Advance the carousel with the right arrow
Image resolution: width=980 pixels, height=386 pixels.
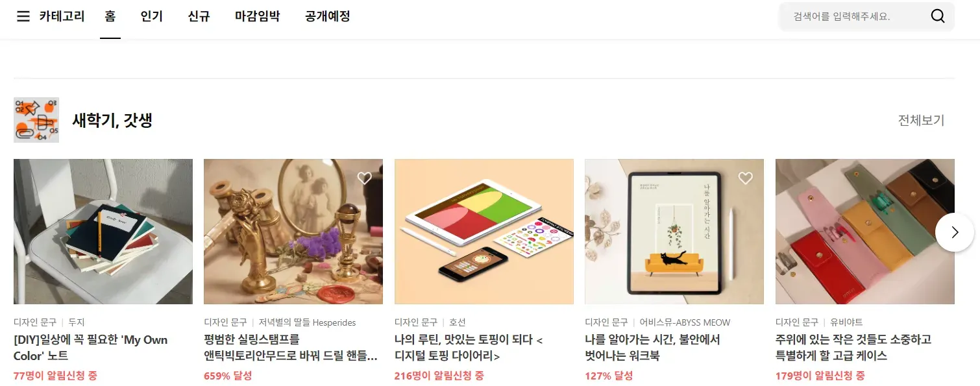[x=954, y=232]
